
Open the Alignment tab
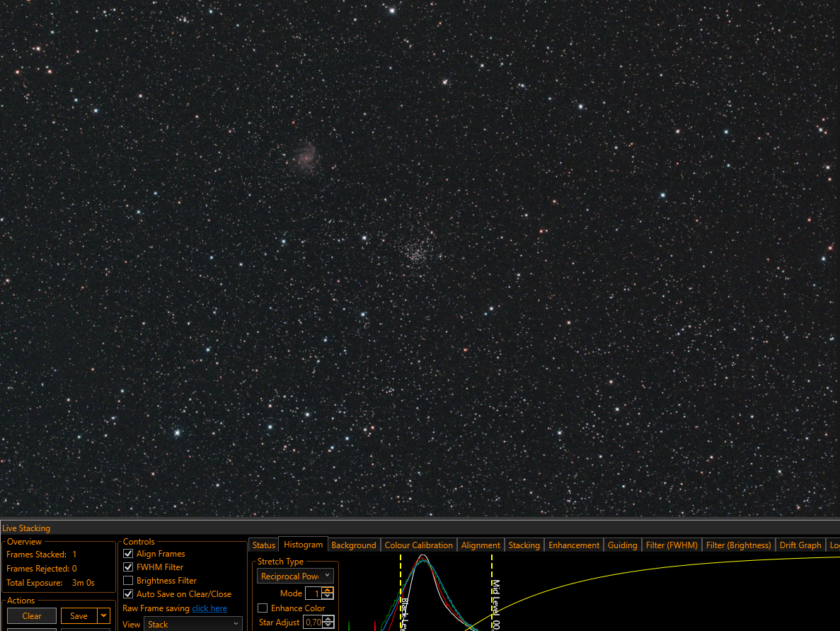pos(481,545)
